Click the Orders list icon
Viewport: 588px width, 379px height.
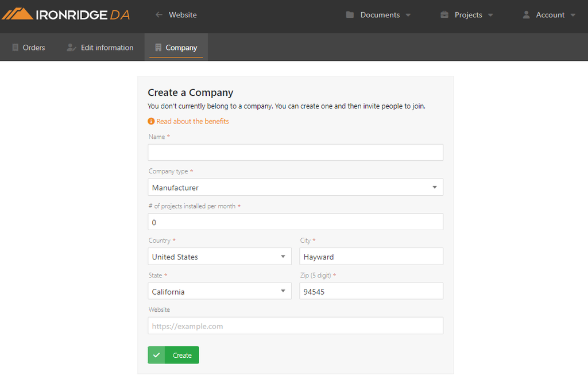coord(16,48)
